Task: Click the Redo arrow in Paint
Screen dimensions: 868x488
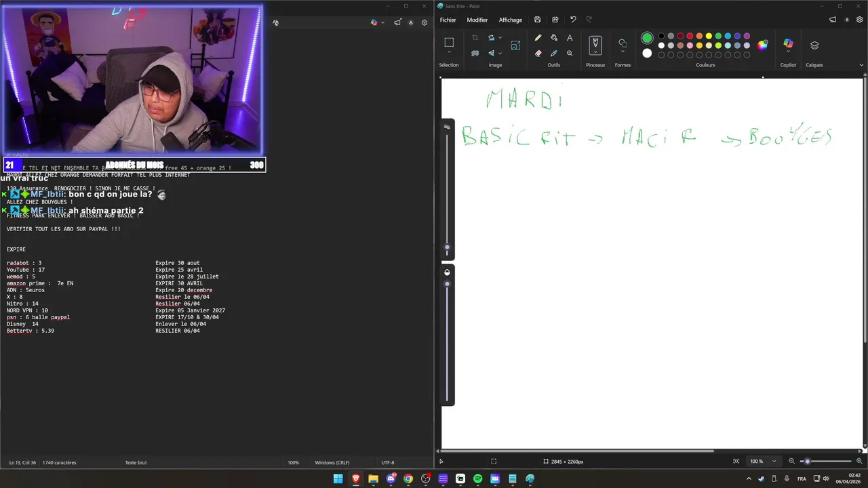Action: coord(589,20)
